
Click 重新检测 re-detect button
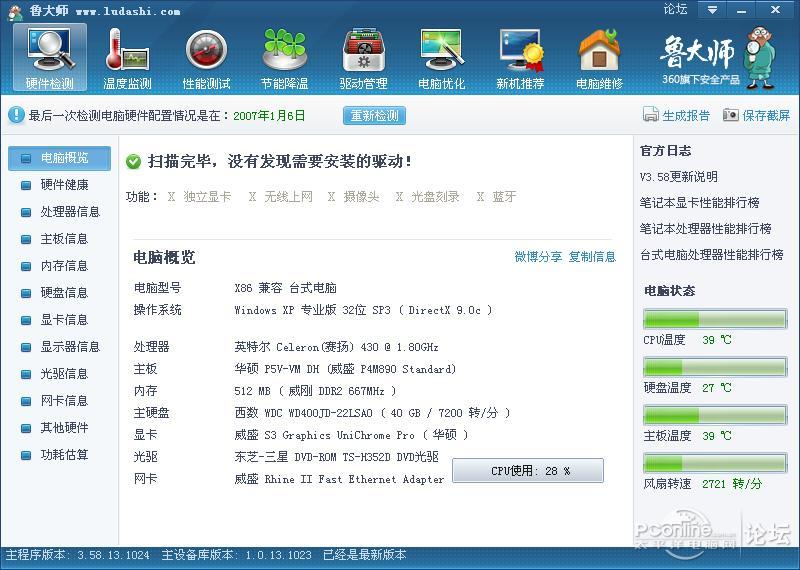pos(374,115)
